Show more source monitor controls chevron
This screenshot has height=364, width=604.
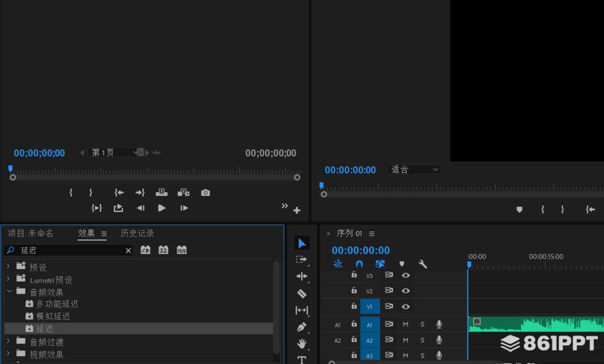click(284, 205)
